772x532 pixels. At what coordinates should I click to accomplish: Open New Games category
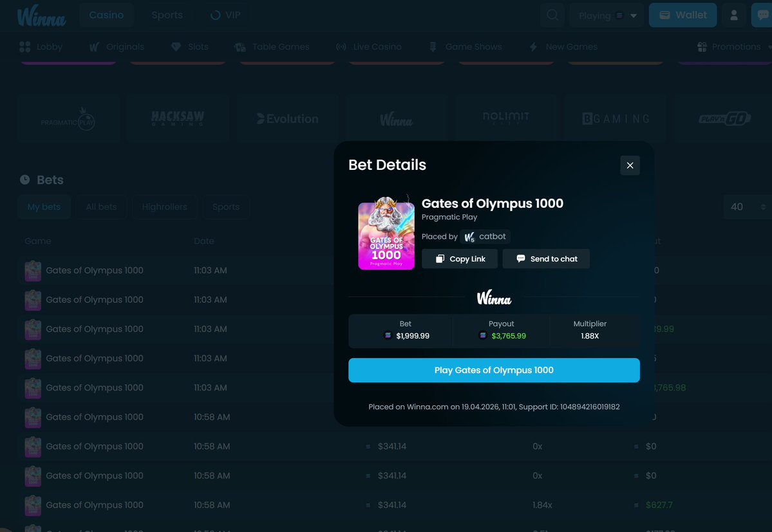(563, 47)
